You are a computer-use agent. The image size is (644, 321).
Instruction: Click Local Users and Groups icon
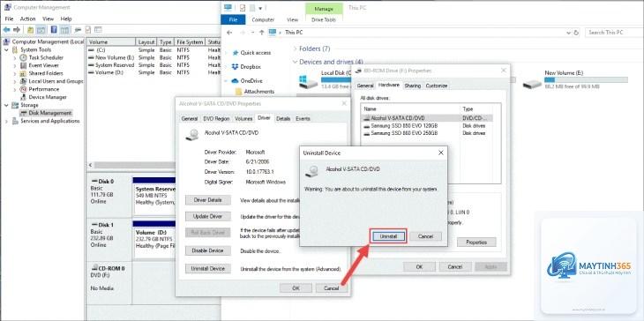[x=24, y=81]
